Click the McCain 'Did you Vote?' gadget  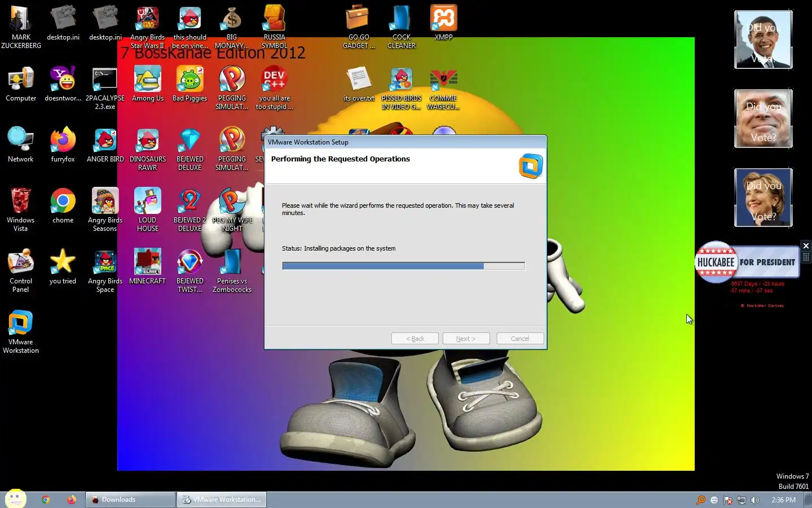click(764, 119)
